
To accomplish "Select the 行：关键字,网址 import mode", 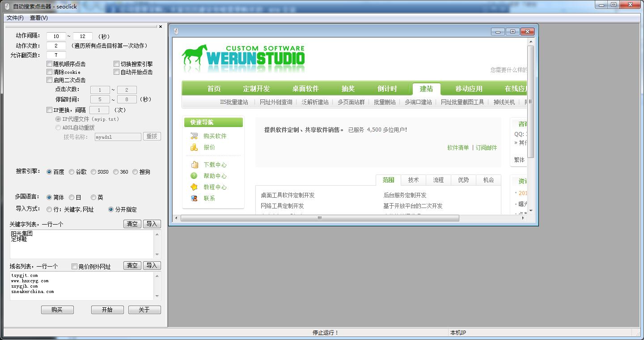I will 50,208.
